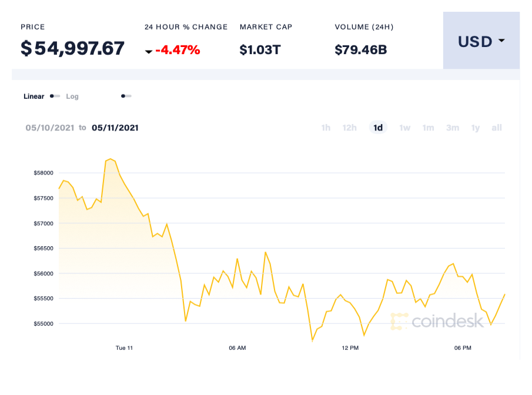
Task: Click the Volume (24H) figure $79.46B
Action: tap(360, 49)
